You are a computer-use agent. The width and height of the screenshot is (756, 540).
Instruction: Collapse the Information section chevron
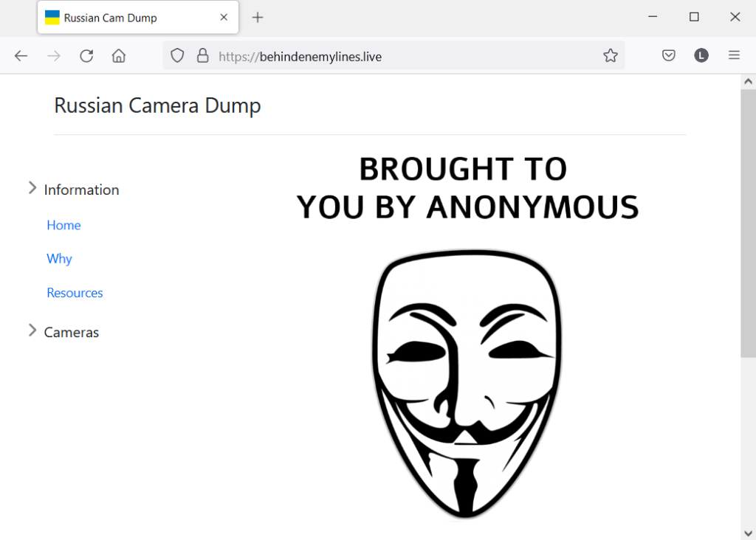pos(32,189)
